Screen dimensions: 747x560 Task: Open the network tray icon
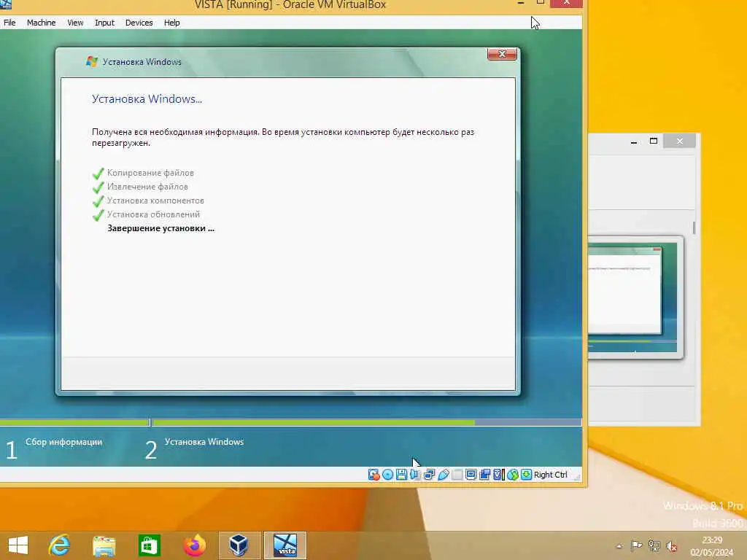(654, 546)
